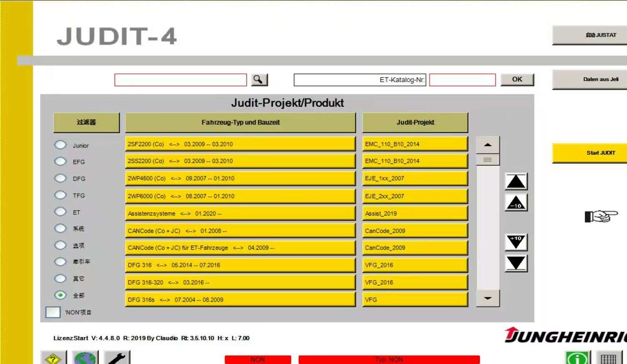Select the DFG 316-320 vehicle row
This screenshot has width=627, height=364.
click(x=241, y=282)
